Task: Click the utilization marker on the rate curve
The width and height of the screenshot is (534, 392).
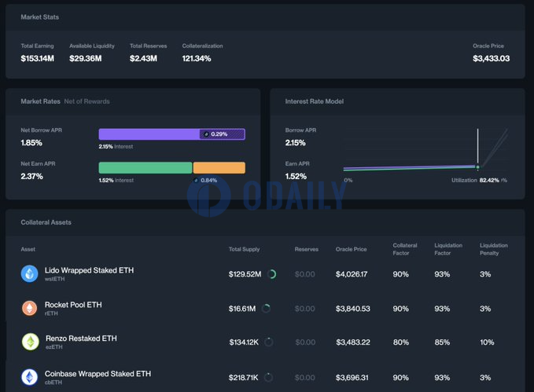Action: pos(478,167)
